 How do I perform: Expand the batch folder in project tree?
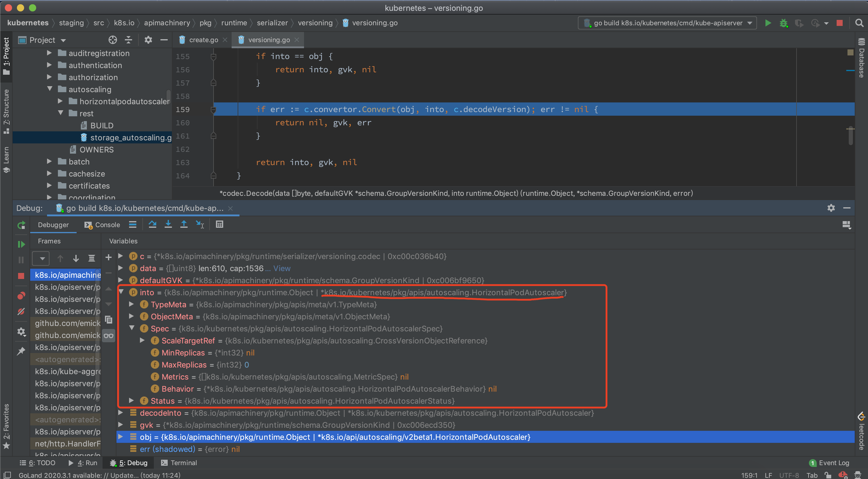click(49, 161)
